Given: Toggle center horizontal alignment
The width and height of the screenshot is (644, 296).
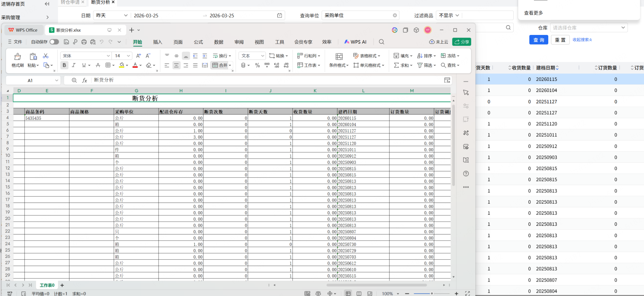Looking at the screenshot, I should [176, 65].
